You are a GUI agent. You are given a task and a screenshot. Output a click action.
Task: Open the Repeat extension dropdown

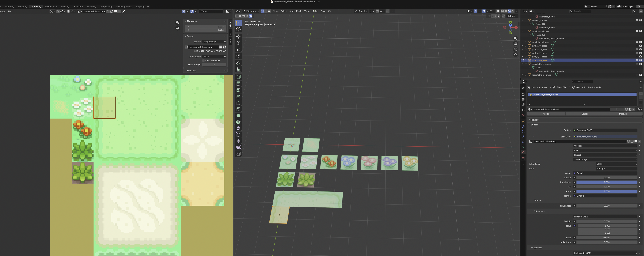tap(605, 155)
